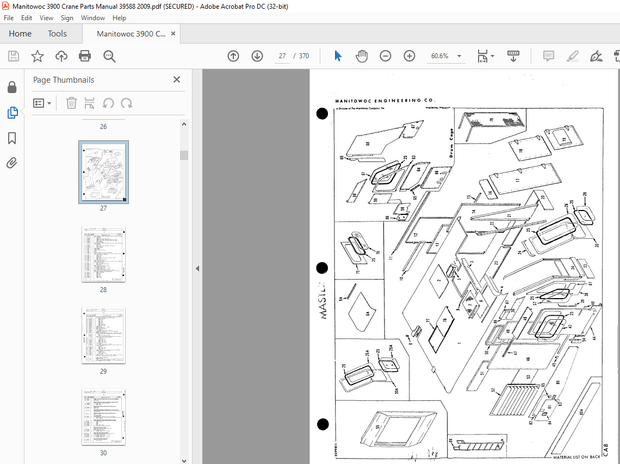Image resolution: width=620 pixels, height=464 pixels.
Task: Switch to the Tools tab
Action: (57, 34)
